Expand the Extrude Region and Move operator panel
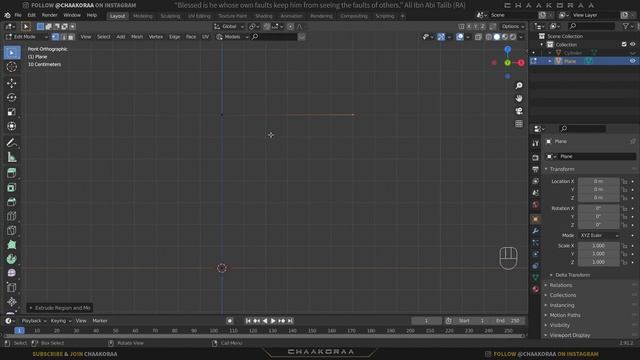Viewport: 640px width, 360px height. pos(60,308)
